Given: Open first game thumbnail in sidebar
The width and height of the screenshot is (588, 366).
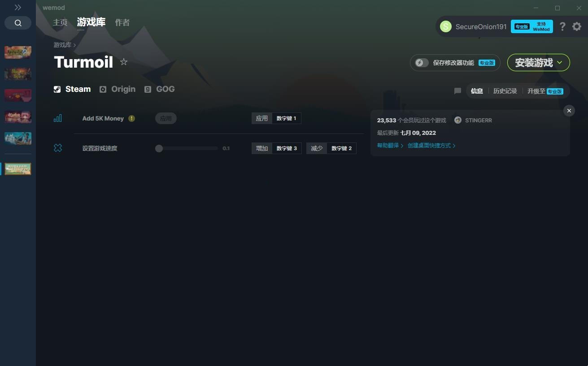Looking at the screenshot, I should coord(18,52).
